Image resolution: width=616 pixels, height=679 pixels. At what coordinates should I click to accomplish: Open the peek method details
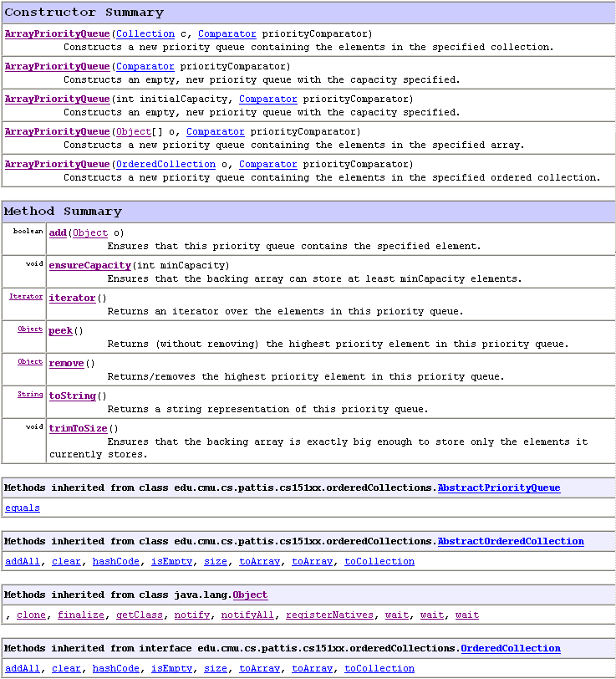(x=61, y=330)
